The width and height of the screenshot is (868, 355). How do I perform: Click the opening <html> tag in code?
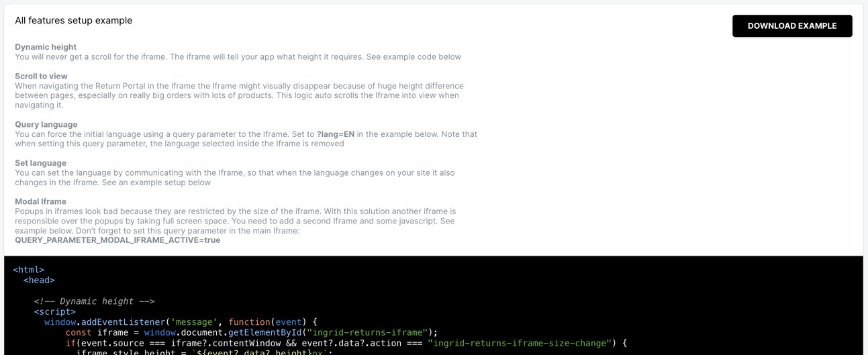click(x=28, y=270)
